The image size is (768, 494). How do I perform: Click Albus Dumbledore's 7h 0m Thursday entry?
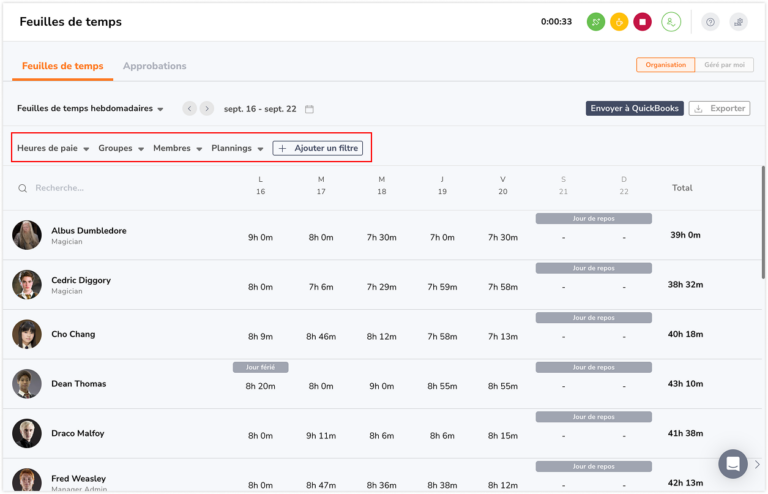[442, 237]
